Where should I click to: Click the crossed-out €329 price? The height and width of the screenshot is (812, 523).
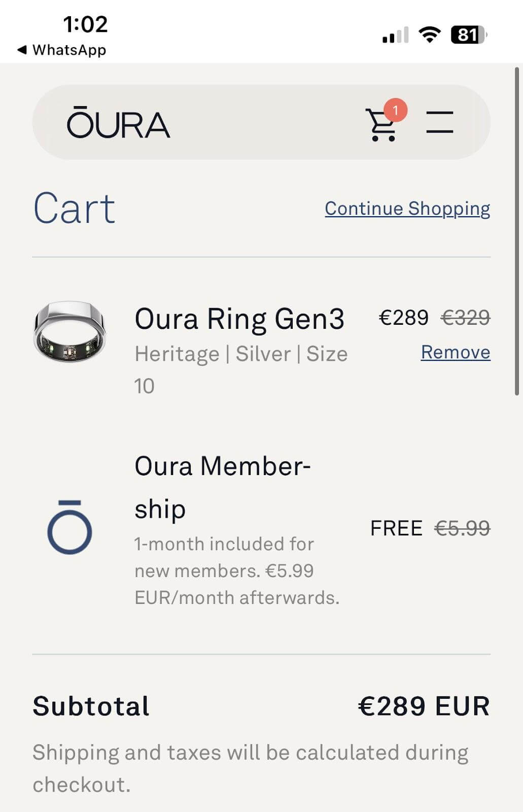coord(465,318)
